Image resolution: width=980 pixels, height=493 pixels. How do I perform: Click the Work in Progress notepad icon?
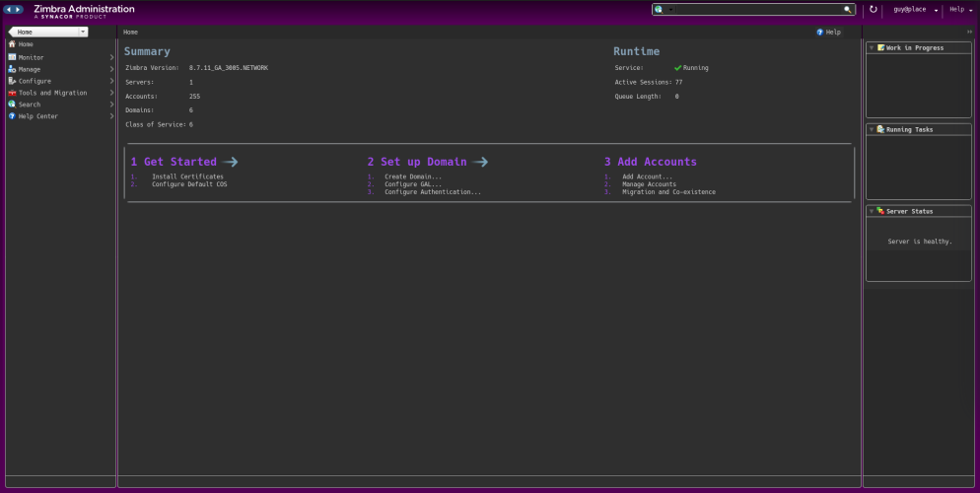click(x=881, y=47)
